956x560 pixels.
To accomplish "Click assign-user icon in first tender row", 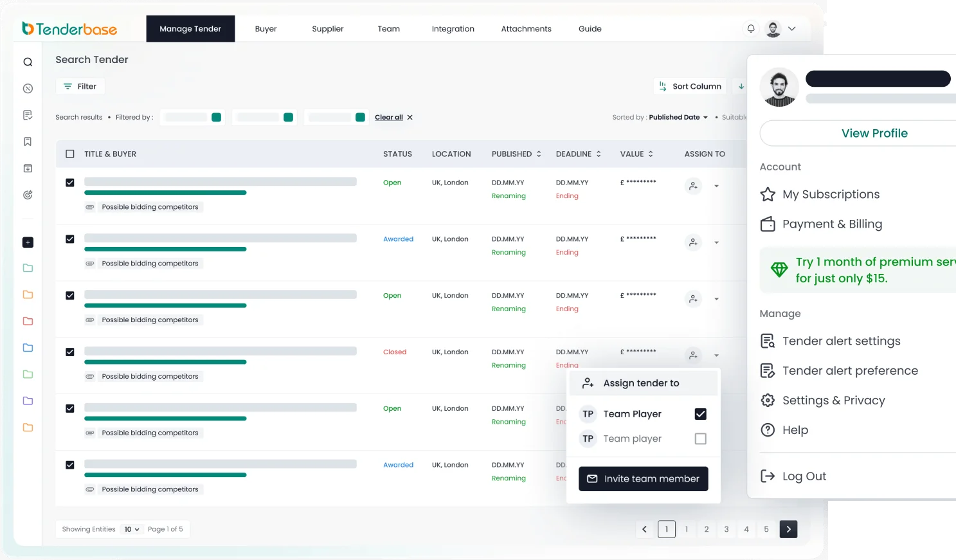I will click(x=693, y=186).
